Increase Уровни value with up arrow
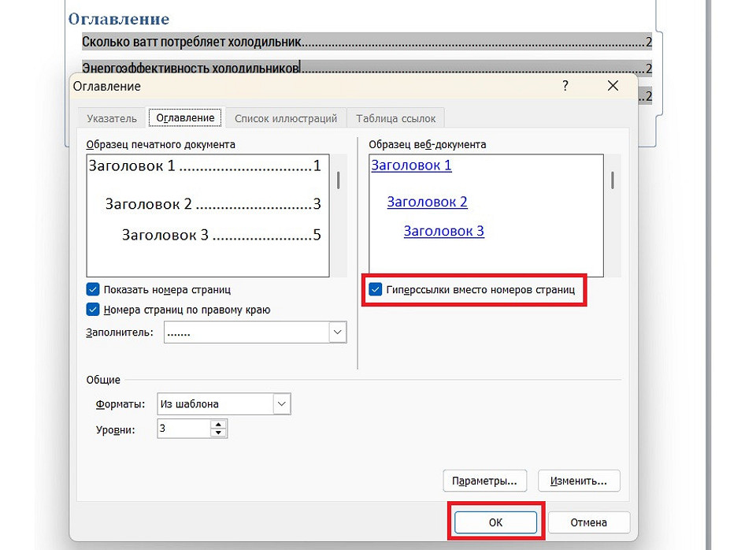This screenshot has height=550, width=756. pyautogui.click(x=218, y=425)
